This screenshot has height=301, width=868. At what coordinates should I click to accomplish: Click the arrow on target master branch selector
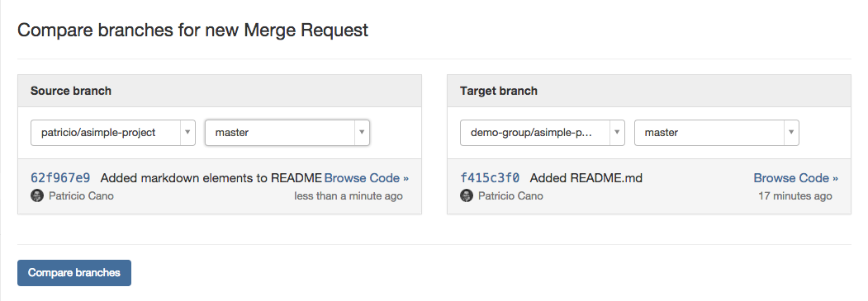tap(791, 133)
